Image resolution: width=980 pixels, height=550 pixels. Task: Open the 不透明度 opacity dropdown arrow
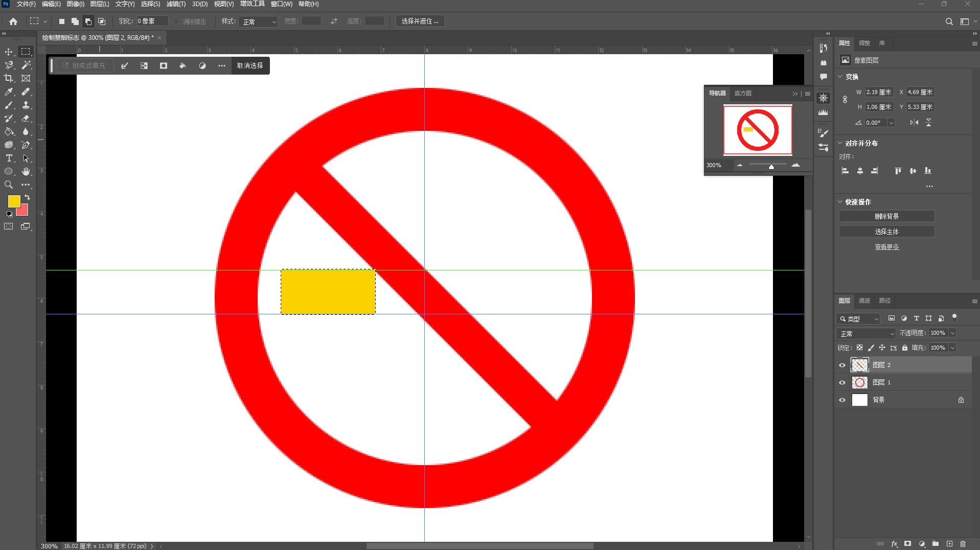click(952, 333)
